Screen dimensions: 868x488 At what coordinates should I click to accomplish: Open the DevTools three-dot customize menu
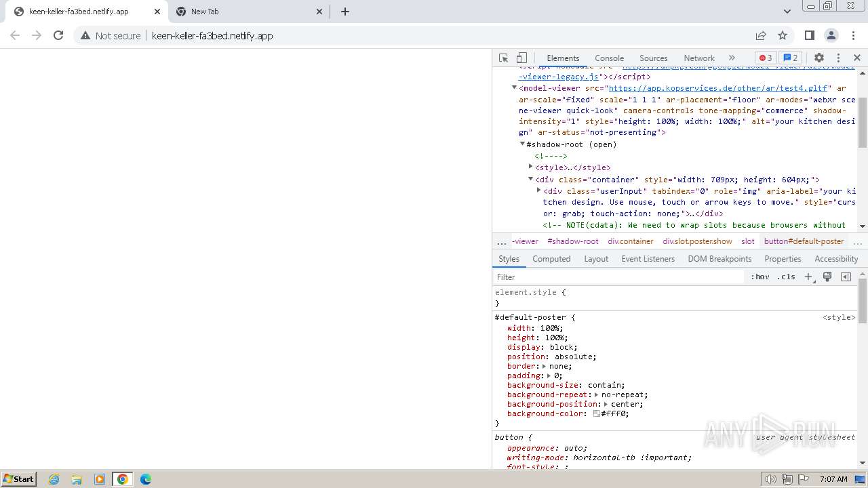[838, 58]
